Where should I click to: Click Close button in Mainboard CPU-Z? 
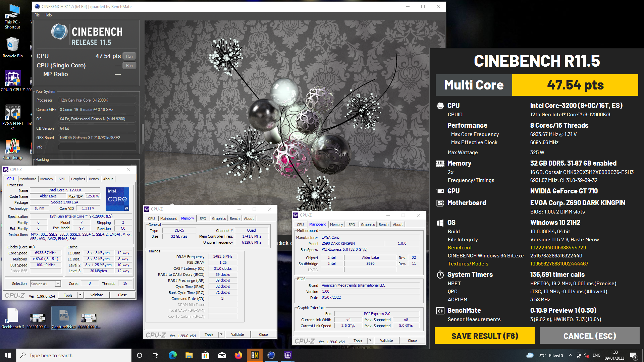(412, 341)
